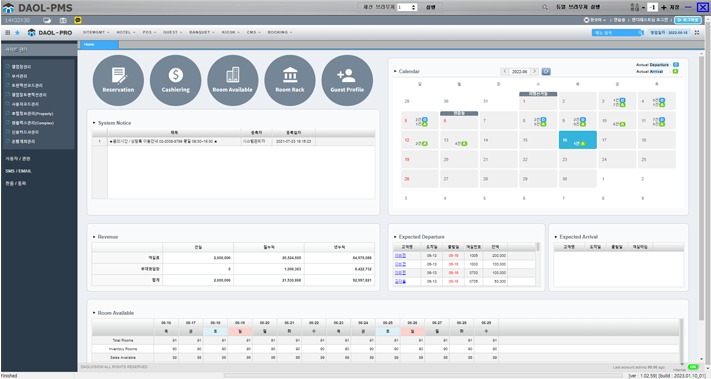Select calendar day 10

click(617, 121)
